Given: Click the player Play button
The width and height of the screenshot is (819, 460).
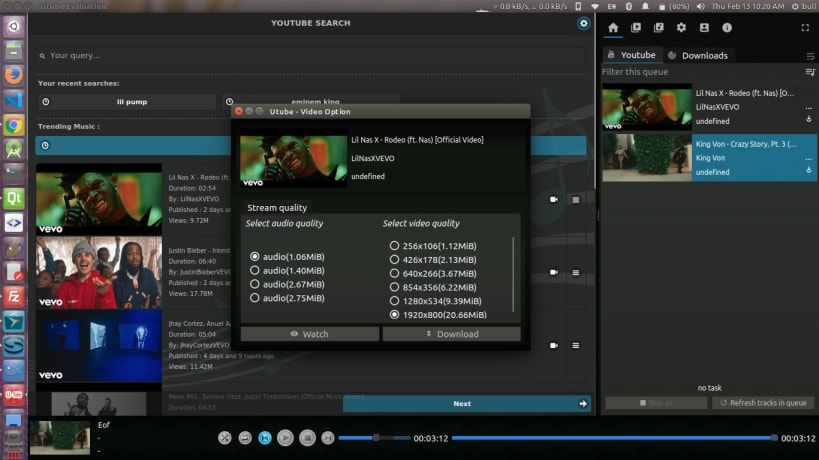Looking at the screenshot, I should [x=285, y=438].
